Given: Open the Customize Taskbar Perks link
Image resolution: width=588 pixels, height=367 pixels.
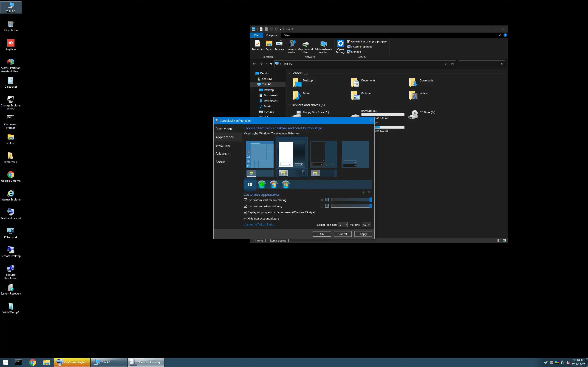Looking at the screenshot, I should click(260, 225).
